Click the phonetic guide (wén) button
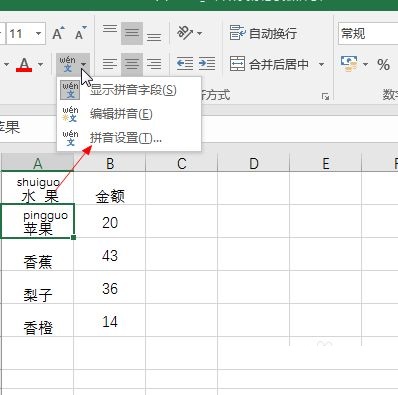This screenshot has width=398, height=395. point(68,64)
